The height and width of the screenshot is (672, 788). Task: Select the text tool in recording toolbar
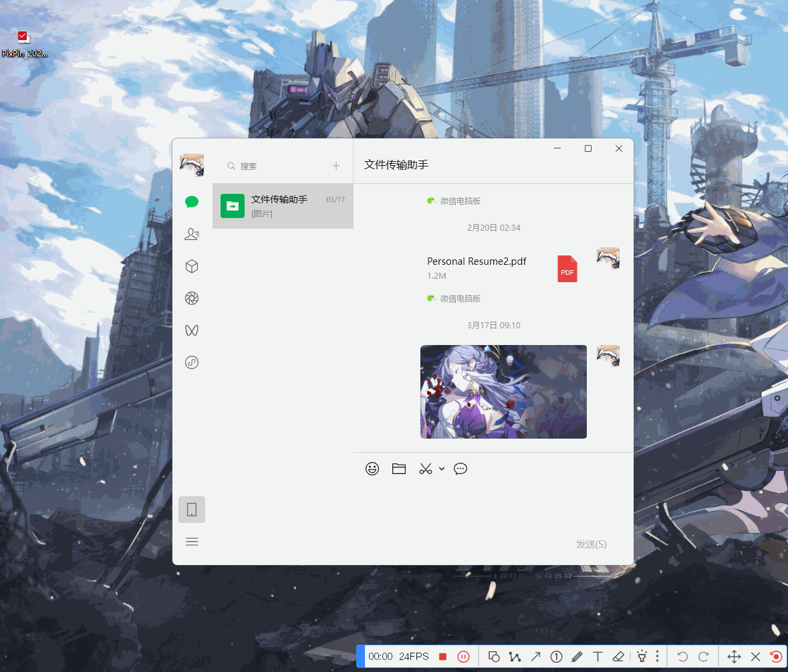[598, 657]
